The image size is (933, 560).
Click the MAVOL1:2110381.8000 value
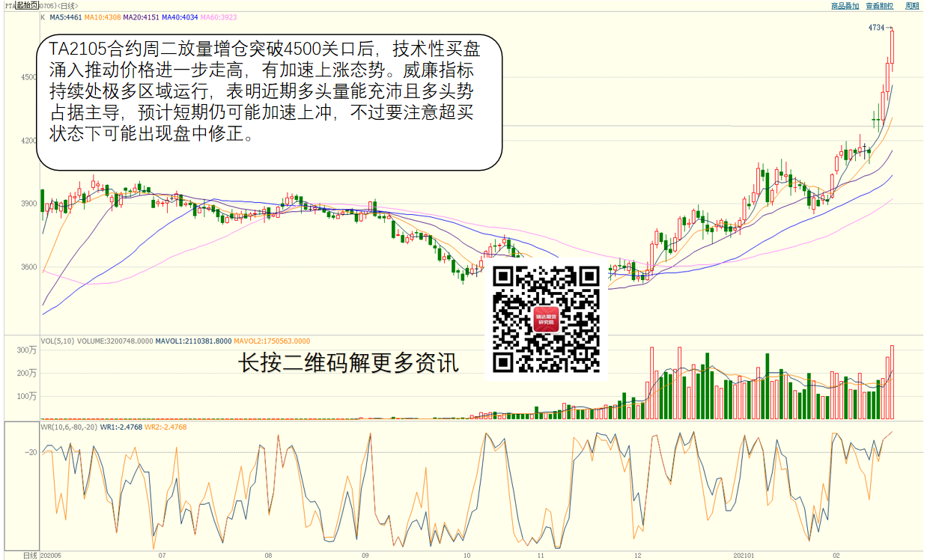pos(192,341)
